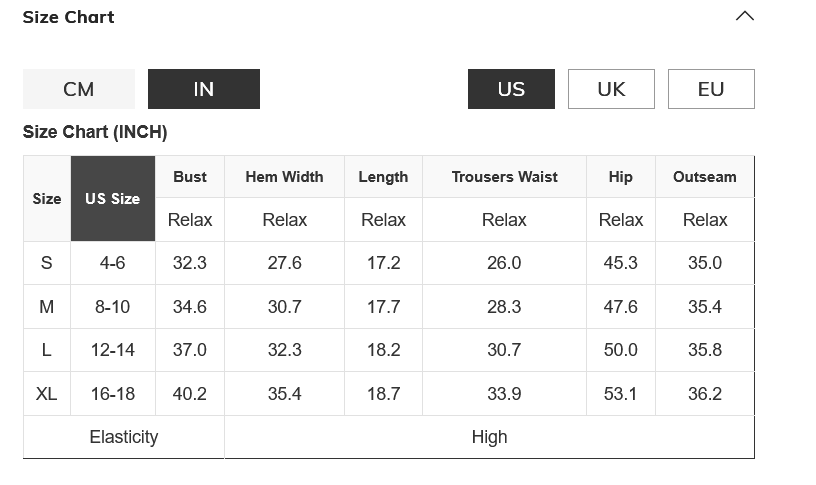816x485 pixels.
Task: Click the Trousers Waist column header
Action: (x=504, y=177)
